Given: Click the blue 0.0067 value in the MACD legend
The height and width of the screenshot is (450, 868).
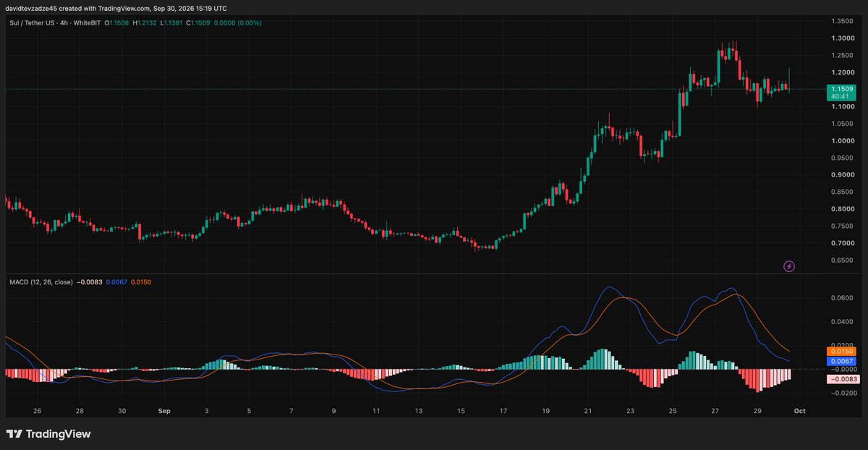Looking at the screenshot, I should pyautogui.click(x=116, y=282).
